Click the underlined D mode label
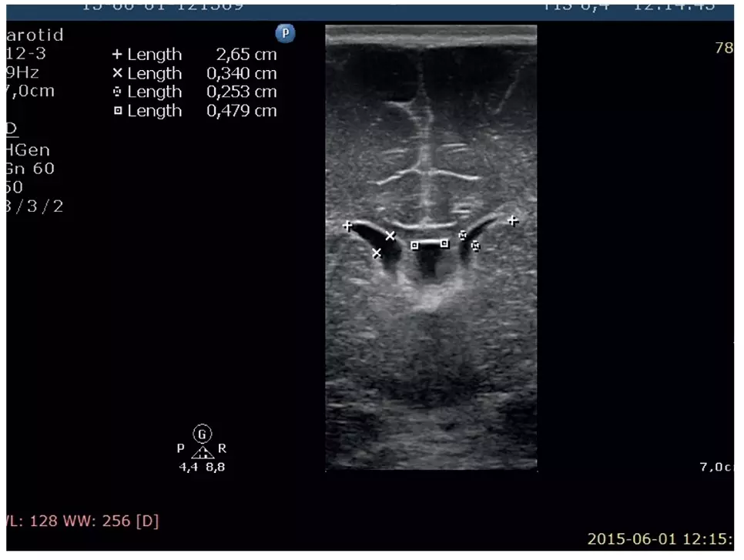The width and height of the screenshot is (744, 560). [12, 128]
